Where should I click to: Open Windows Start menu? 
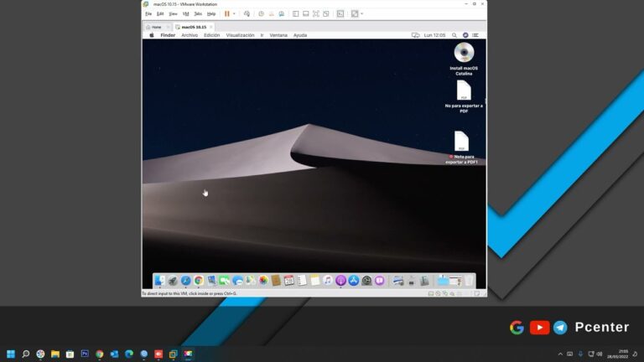pos(11,354)
